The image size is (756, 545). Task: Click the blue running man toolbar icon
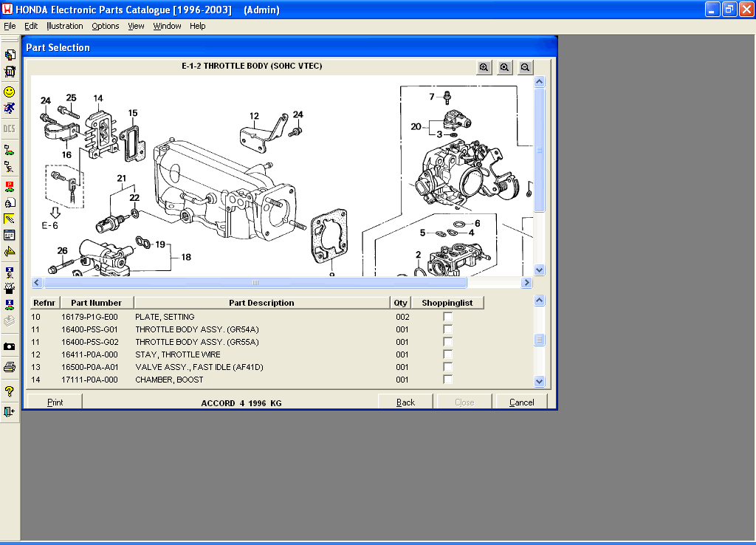click(10, 108)
